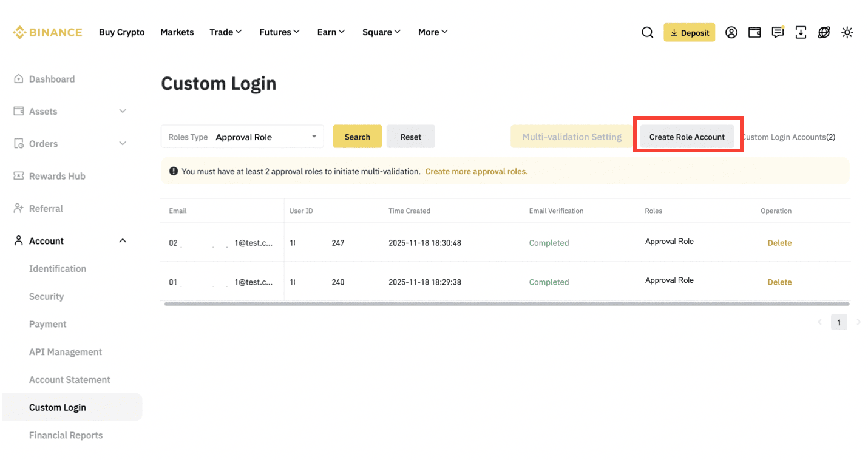This screenshot has height=460, width=868.
Task: Open Referral in sidebar
Action: click(x=46, y=208)
